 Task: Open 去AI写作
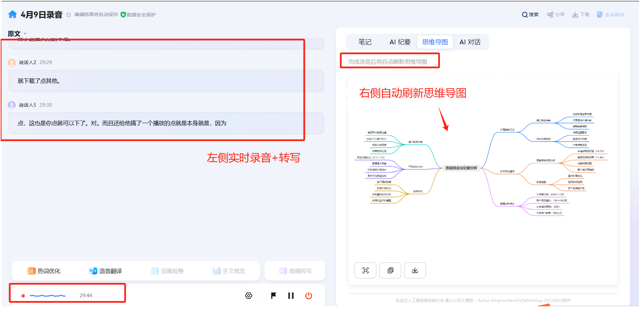coord(611,15)
